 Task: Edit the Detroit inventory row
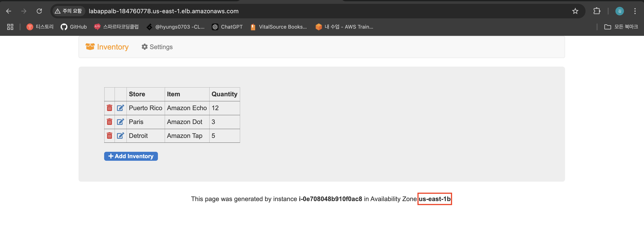pos(121,136)
